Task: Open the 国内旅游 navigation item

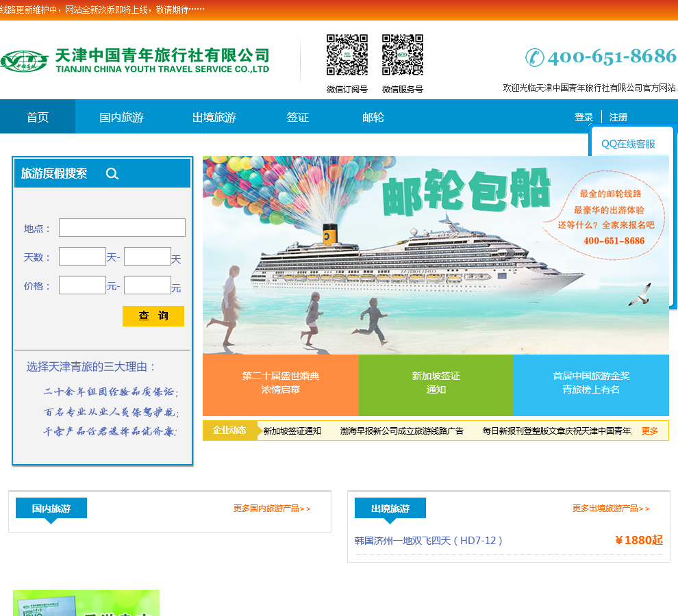Action: pyautogui.click(x=121, y=117)
